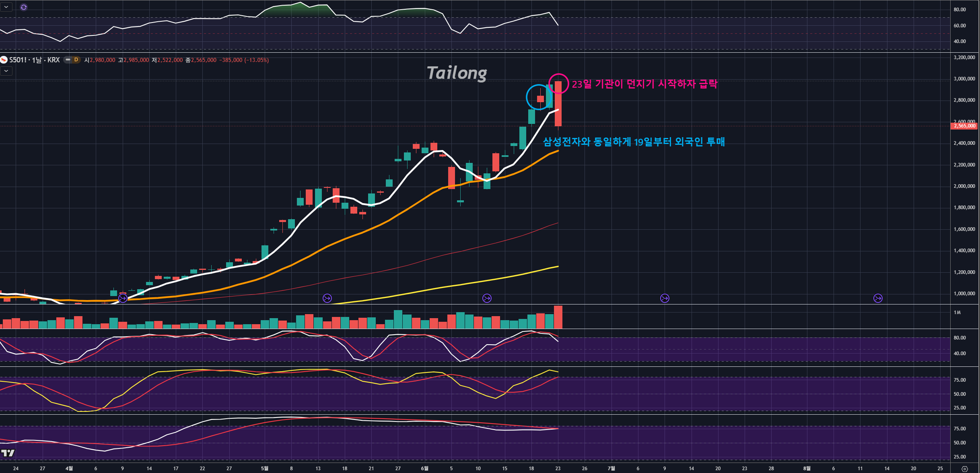Click the 2,000,000 price axis label
This screenshot has width=980, height=473.
(964, 186)
